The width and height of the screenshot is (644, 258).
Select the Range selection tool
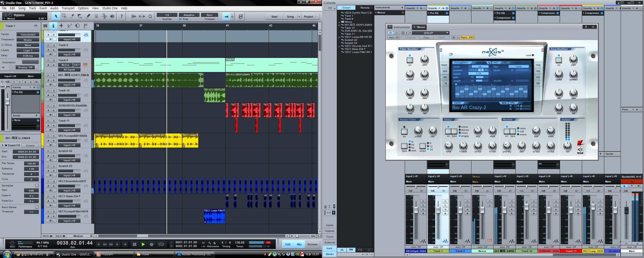(x=64, y=16)
